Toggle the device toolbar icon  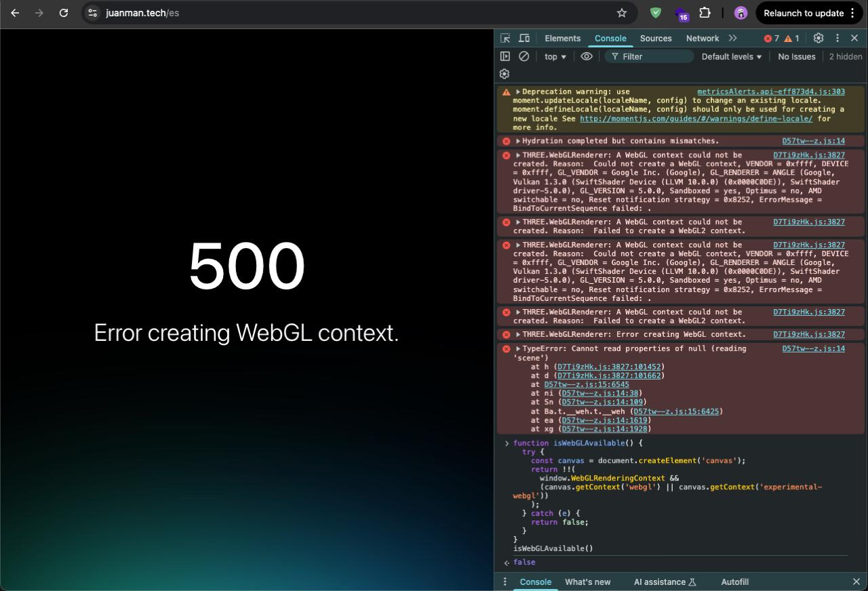pyautogui.click(x=524, y=38)
